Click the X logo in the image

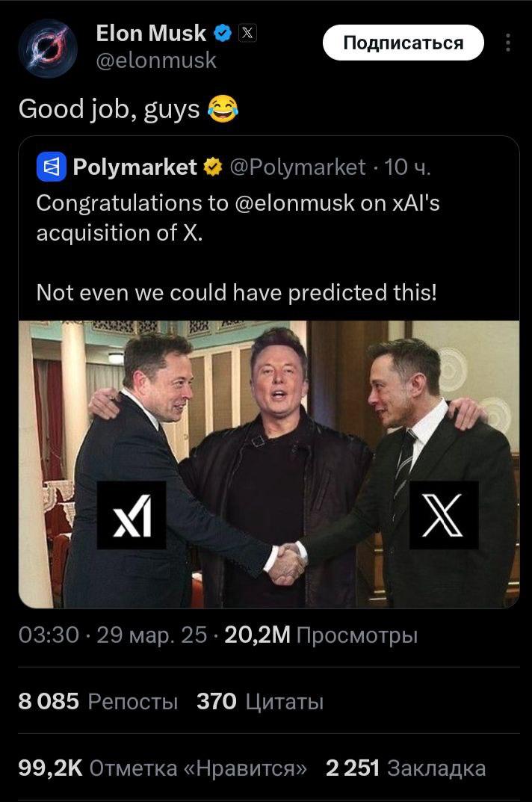pos(444,515)
